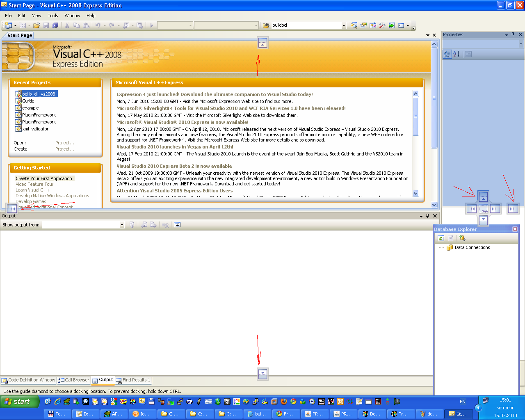Click the New Project toolbar icon
This screenshot has width=525, height=420.
coord(8,25)
